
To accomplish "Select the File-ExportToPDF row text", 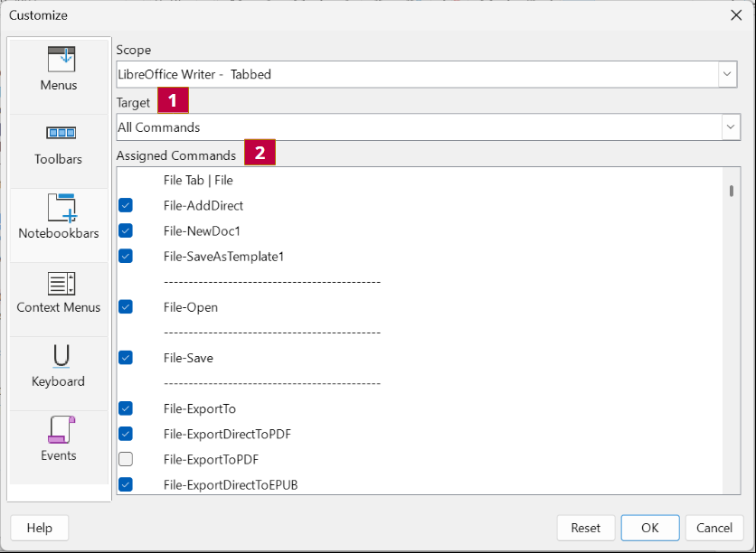I will point(211,460).
